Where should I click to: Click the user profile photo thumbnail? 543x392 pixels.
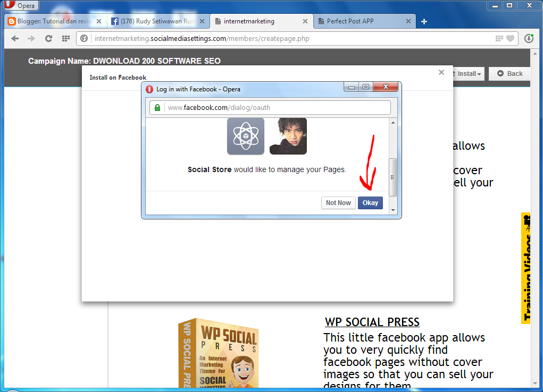(288, 136)
